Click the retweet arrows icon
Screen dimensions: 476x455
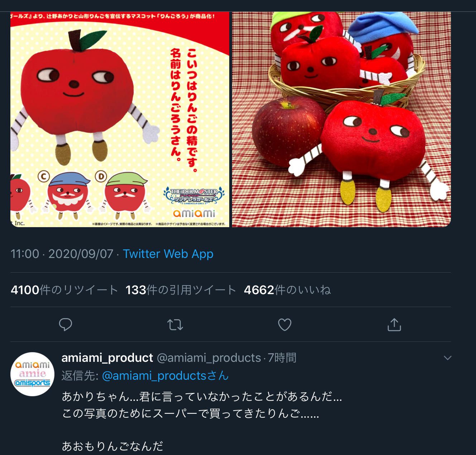coord(175,325)
